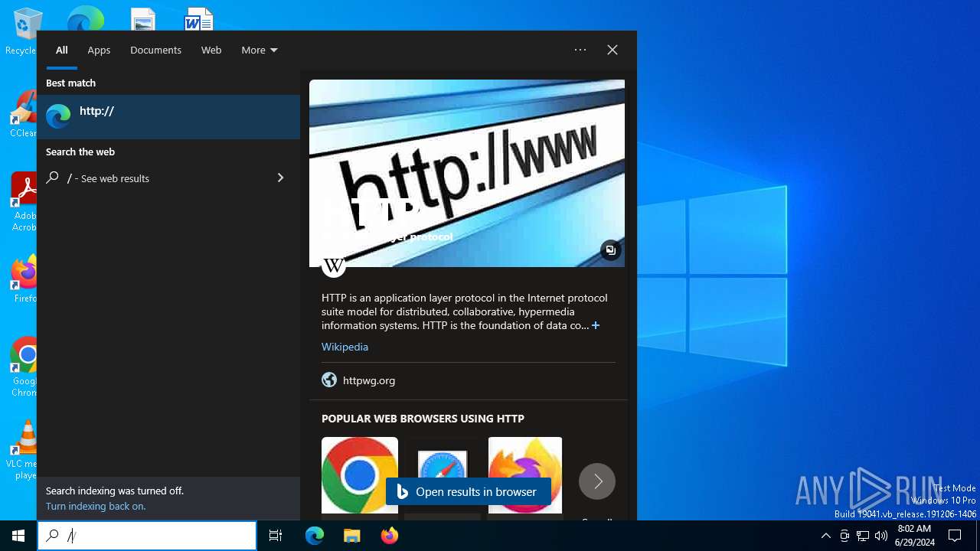Viewport: 980px width, 551px height.
Task: Click Turn indexing back on link
Action: (x=96, y=506)
